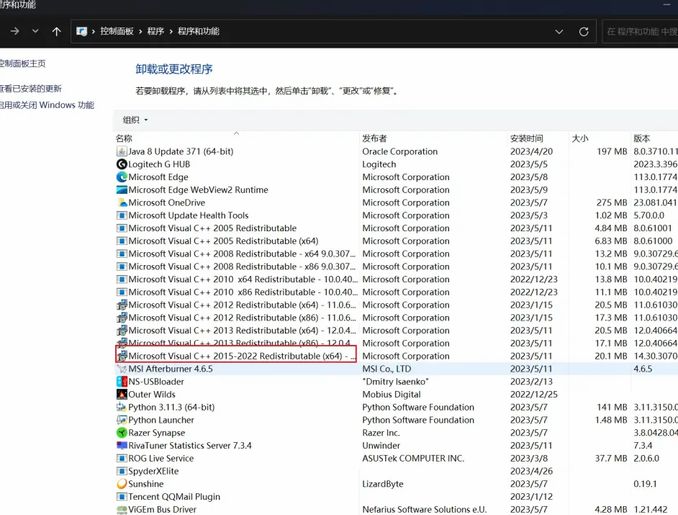Click the Razer Synapse icon

[x=121, y=433]
